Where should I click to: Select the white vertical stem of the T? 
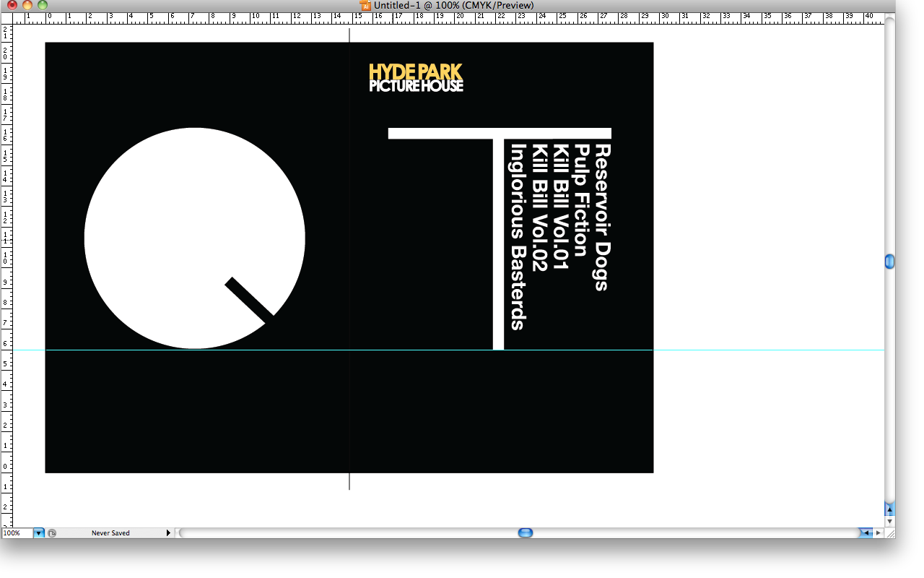pos(498,244)
